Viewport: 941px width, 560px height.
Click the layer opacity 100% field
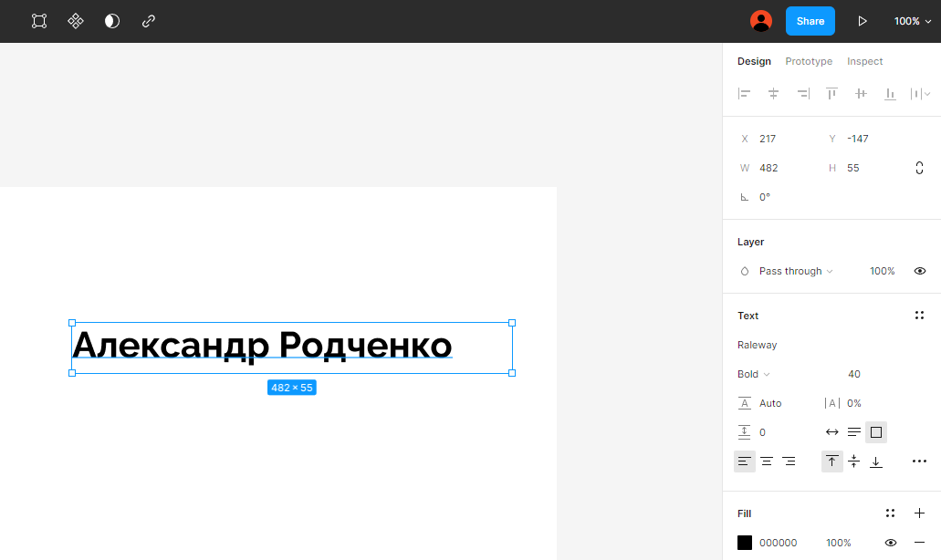pyautogui.click(x=883, y=271)
